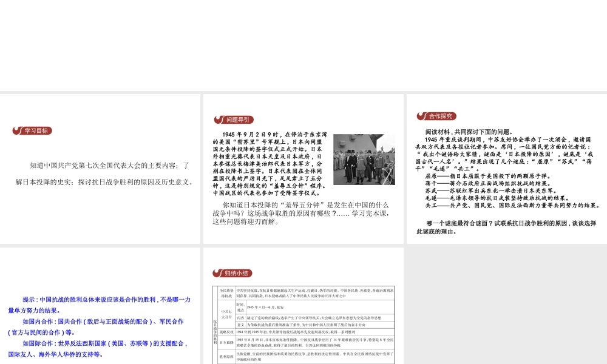Click 阅读材料,共同探讨下面的问题

tap(469, 132)
